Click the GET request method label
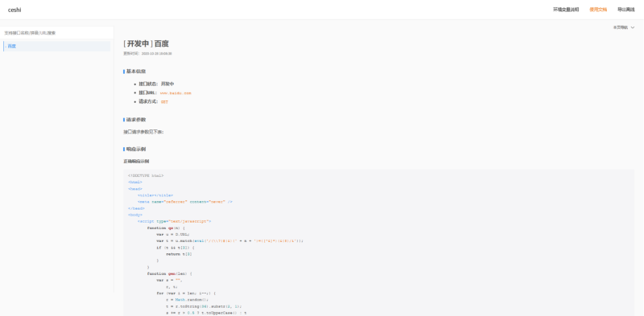This screenshot has width=644, height=316. 164,102
